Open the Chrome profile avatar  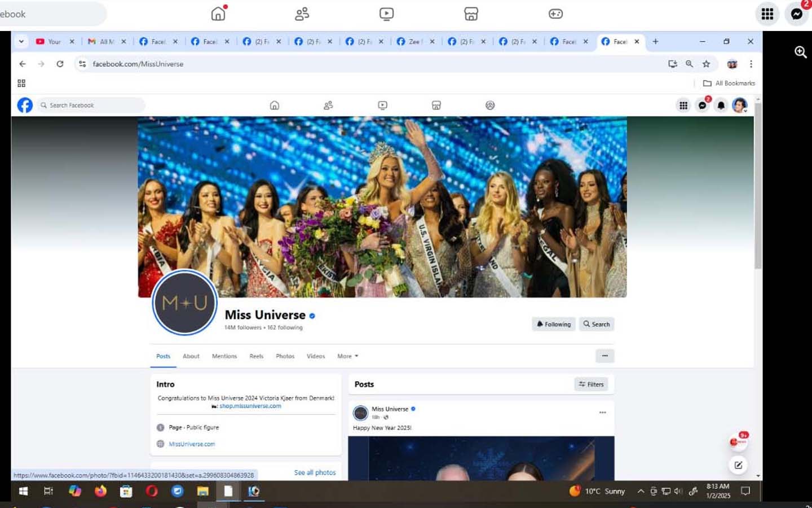732,64
